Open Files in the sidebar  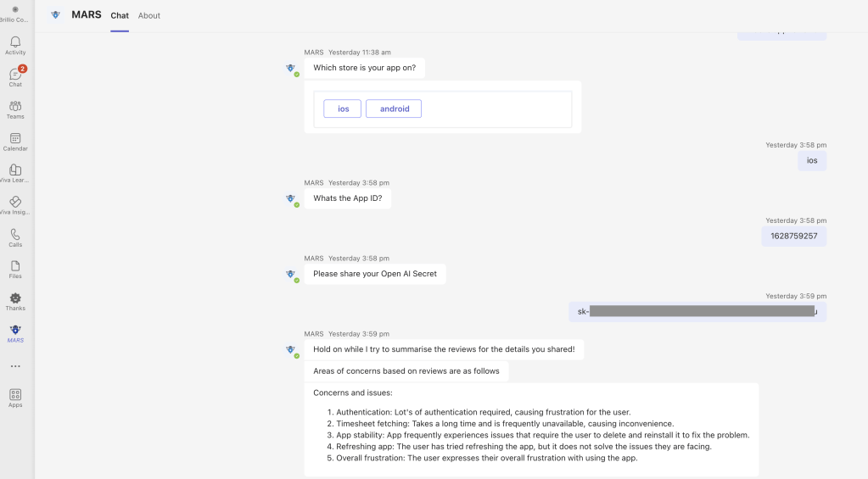coord(15,268)
